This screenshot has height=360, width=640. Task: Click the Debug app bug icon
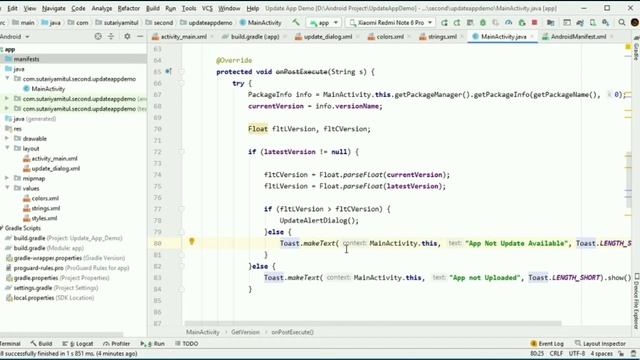coord(483,22)
